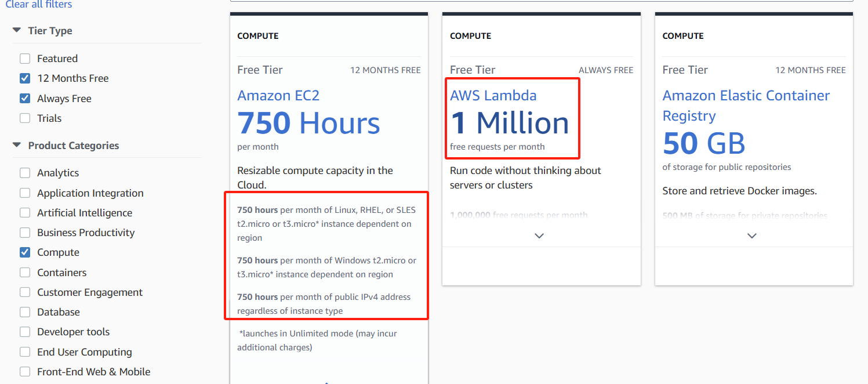Select the Analytics category checkbox
Image resolution: width=868 pixels, height=384 pixels.
click(25, 173)
